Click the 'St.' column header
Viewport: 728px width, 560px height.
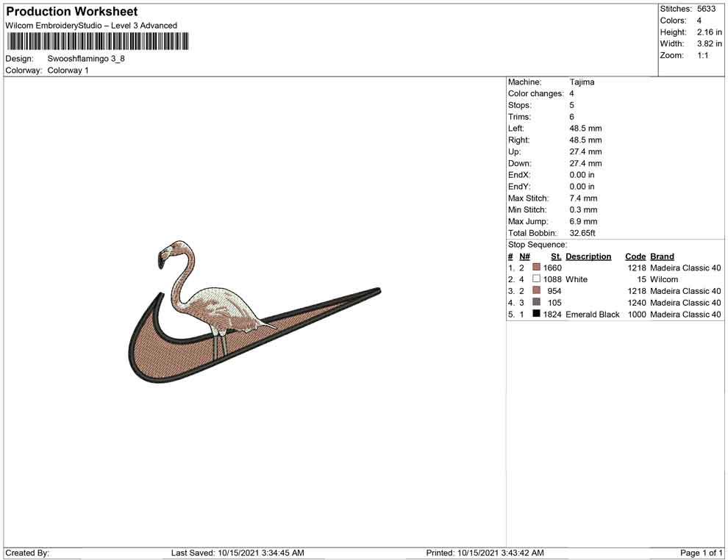(556, 256)
